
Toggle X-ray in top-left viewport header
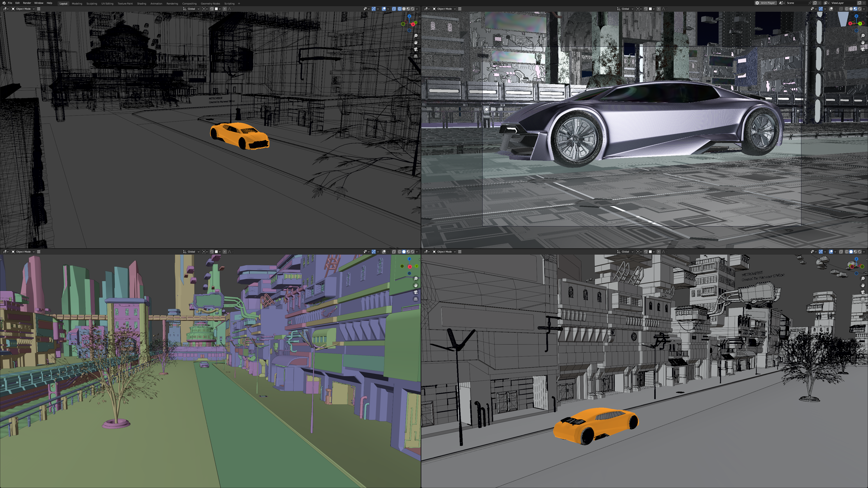click(394, 9)
